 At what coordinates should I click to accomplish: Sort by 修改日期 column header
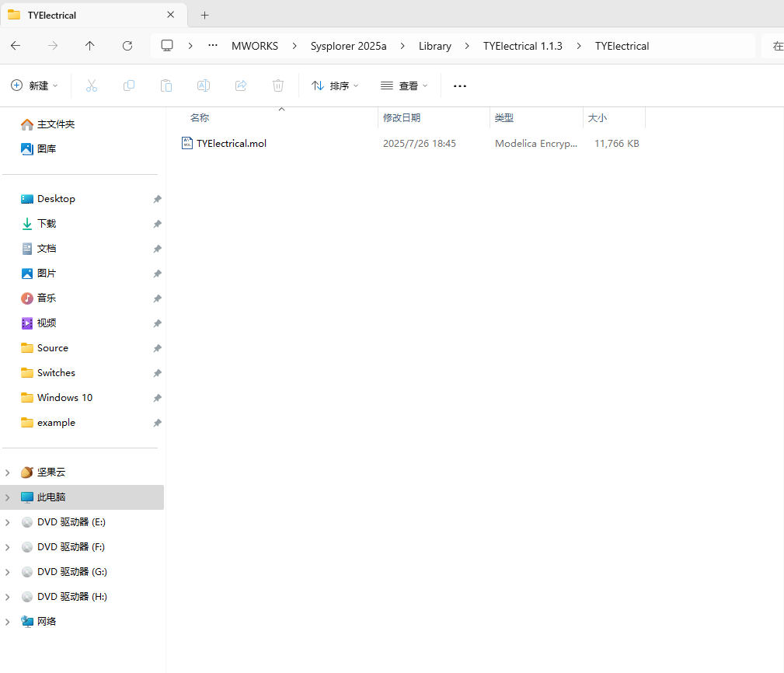pyautogui.click(x=402, y=118)
